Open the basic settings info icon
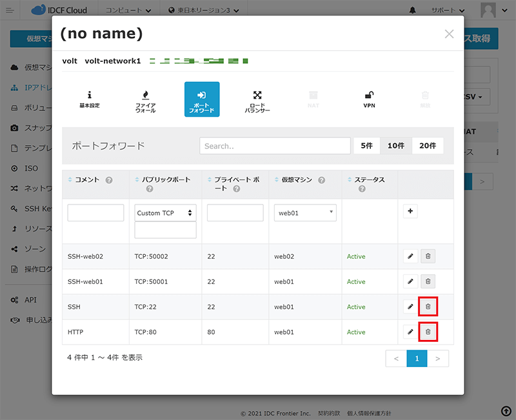Screen dimensions: 516x420 click(90, 99)
